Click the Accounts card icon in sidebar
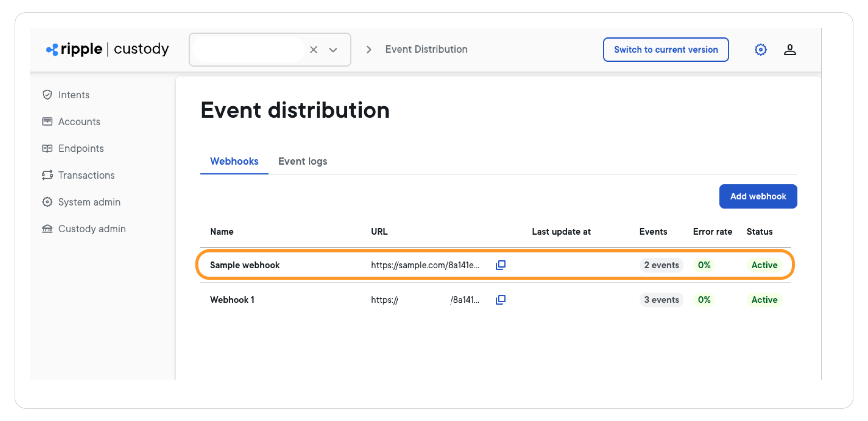The width and height of the screenshot is (868, 421). click(47, 122)
